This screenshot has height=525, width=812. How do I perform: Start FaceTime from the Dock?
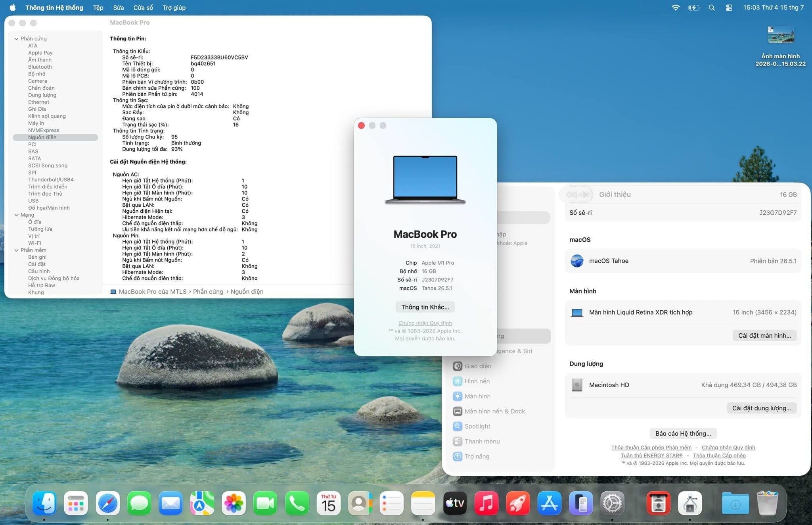pyautogui.click(x=265, y=503)
